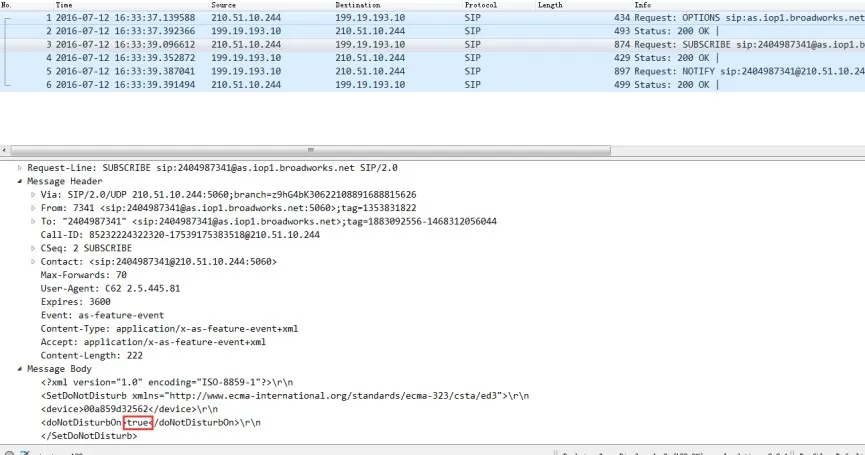The image size is (865, 455).
Task: Select packet 5 with NOTIFY request
Action: click(400, 71)
